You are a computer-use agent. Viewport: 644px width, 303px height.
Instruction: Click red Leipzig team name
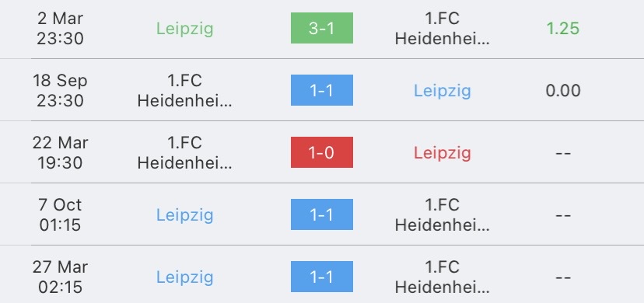coord(443,153)
